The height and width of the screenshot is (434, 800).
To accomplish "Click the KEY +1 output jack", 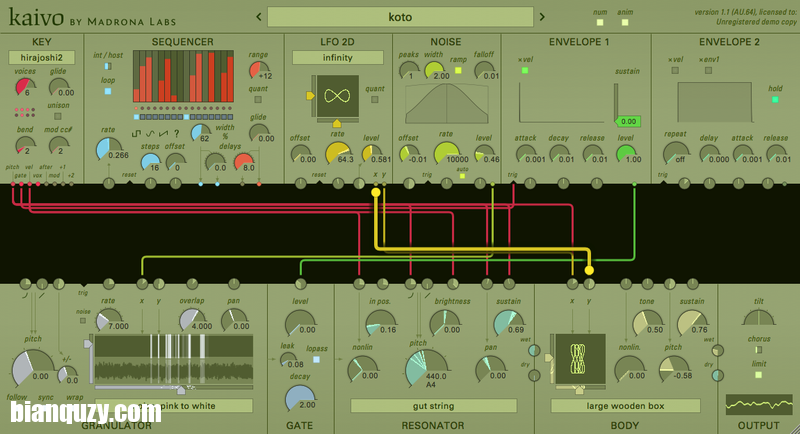I will pyautogui.click(x=62, y=184).
